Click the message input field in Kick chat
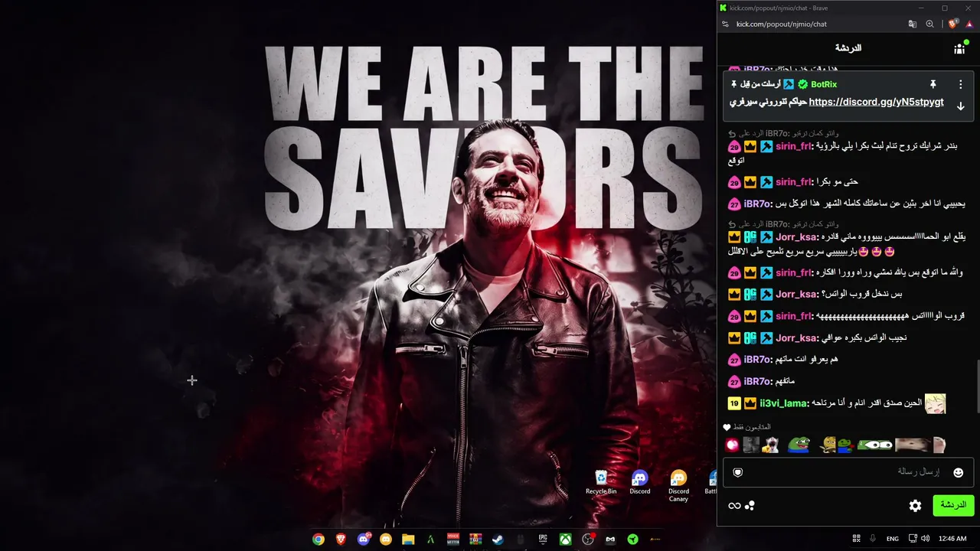The width and height of the screenshot is (980, 551). point(848,472)
